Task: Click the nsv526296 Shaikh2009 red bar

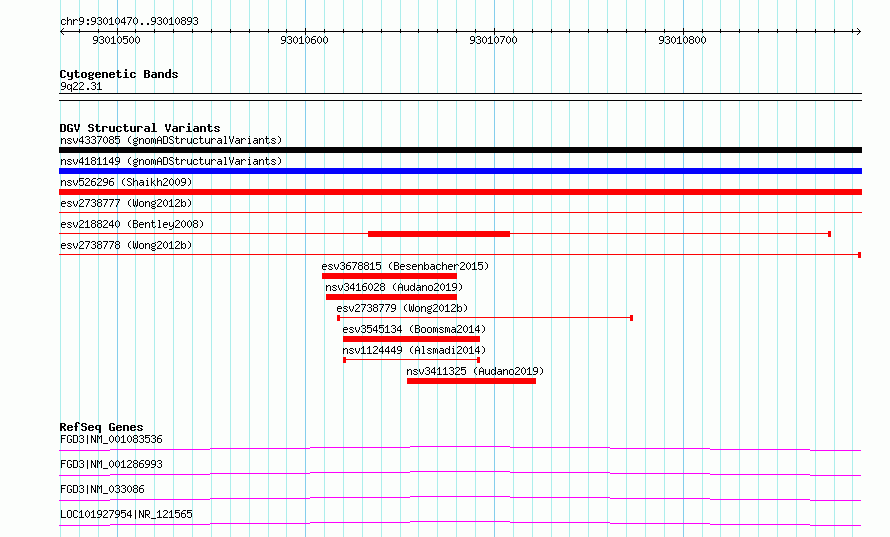Action: pos(460,192)
